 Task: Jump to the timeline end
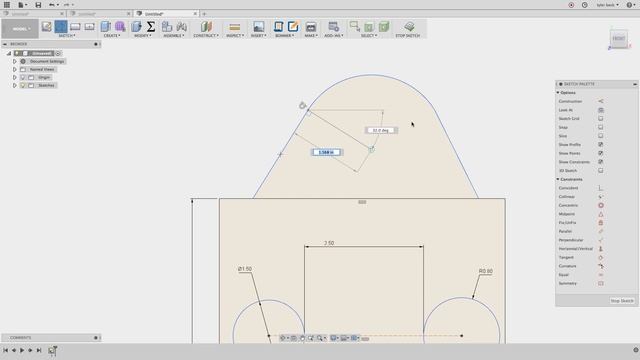click(x=39, y=350)
